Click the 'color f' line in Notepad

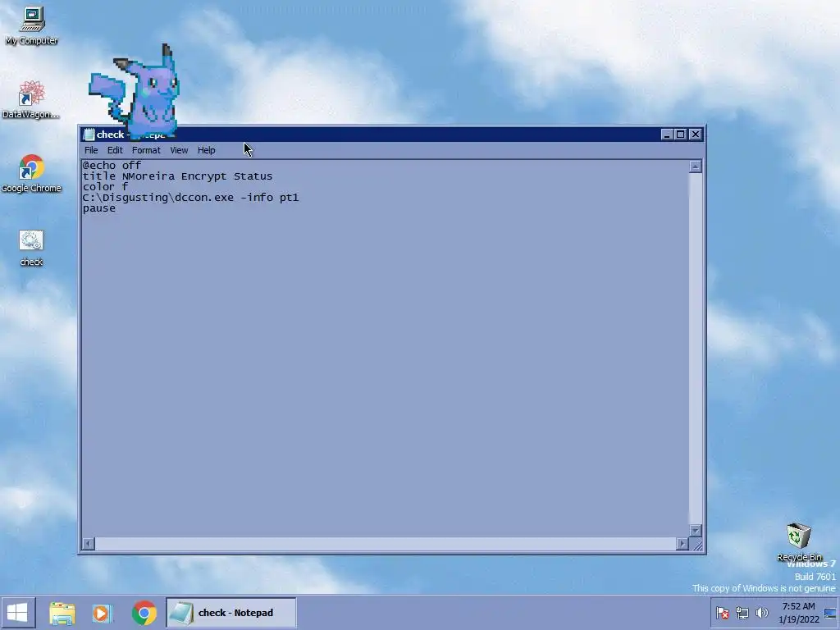tap(105, 187)
